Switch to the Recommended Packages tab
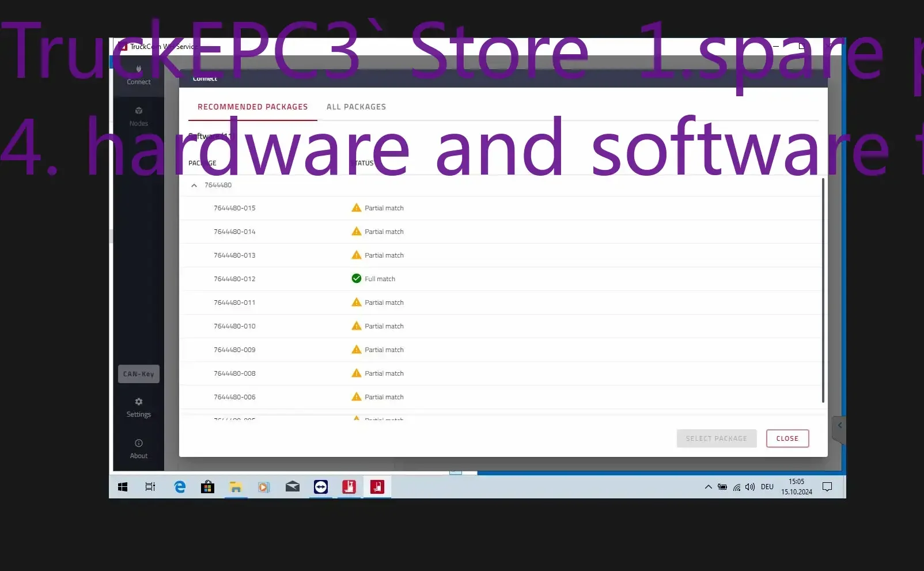The width and height of the screenshot is (924, 571). (253, 107)
